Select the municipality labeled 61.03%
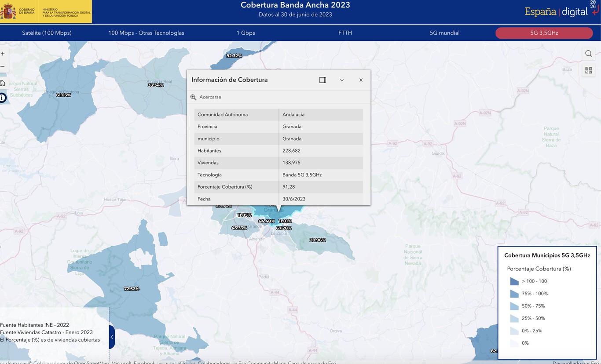Image resolution: width=601 pixels, height=364 pixels. click(x=63, y=95)
